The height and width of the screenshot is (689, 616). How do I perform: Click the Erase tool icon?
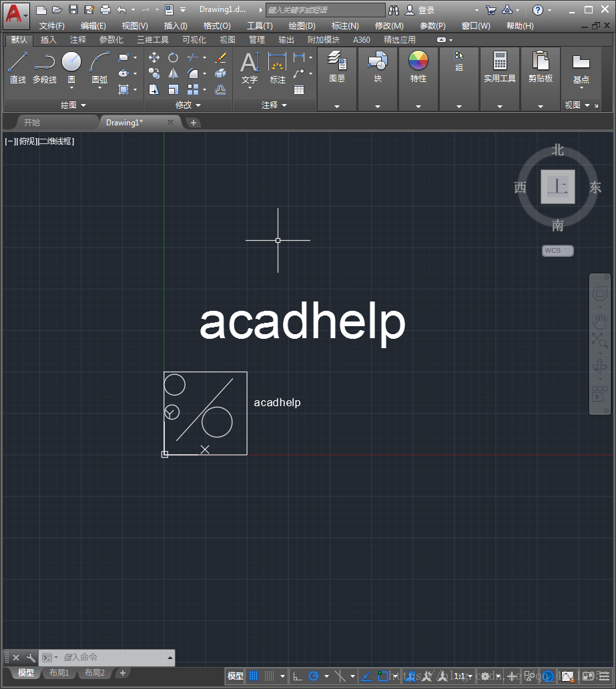[x=221, y=57]
